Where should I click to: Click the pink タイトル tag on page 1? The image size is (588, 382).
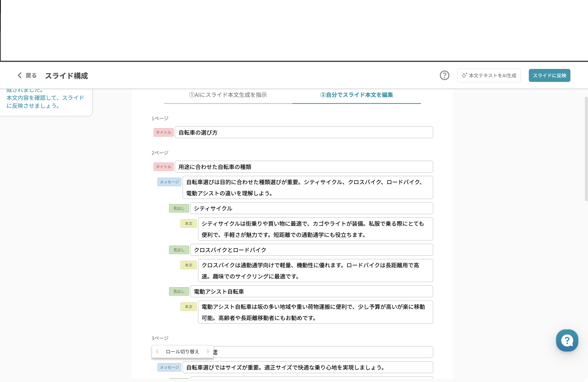tap(163, 132)
